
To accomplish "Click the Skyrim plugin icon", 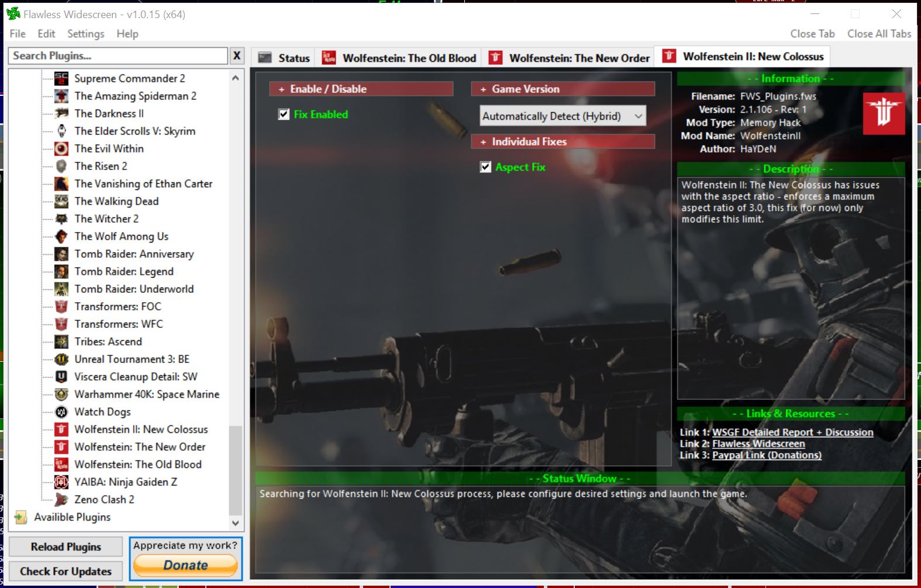I will point(61,131).
